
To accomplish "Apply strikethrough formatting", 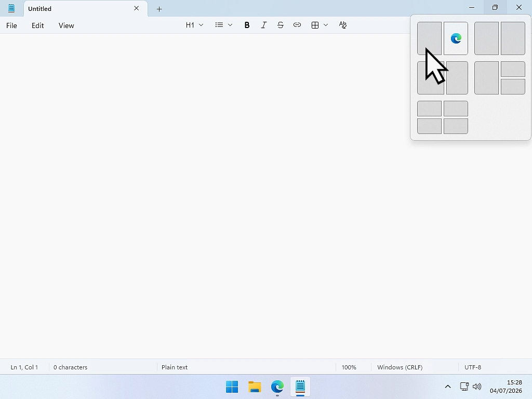I will (280, 25).
